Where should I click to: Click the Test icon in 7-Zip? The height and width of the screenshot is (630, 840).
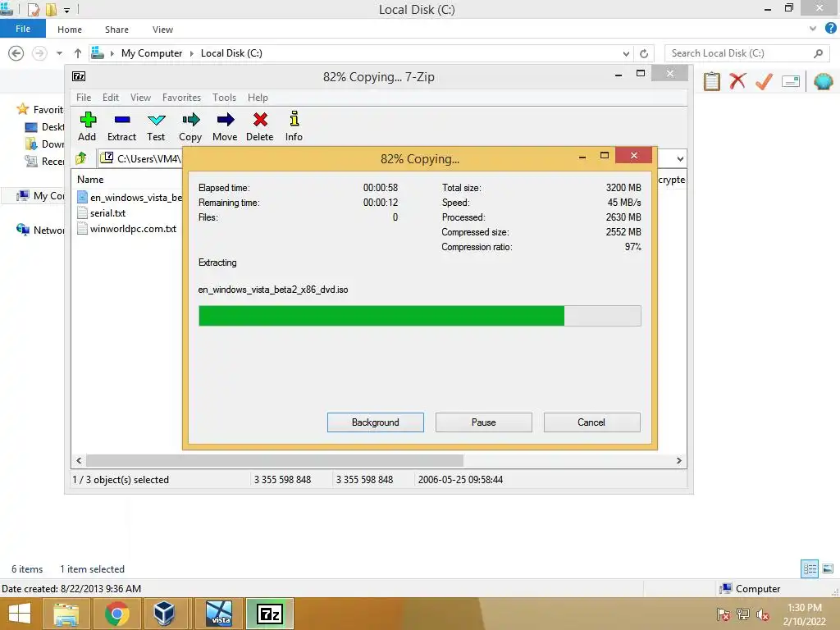coord(156,120)
